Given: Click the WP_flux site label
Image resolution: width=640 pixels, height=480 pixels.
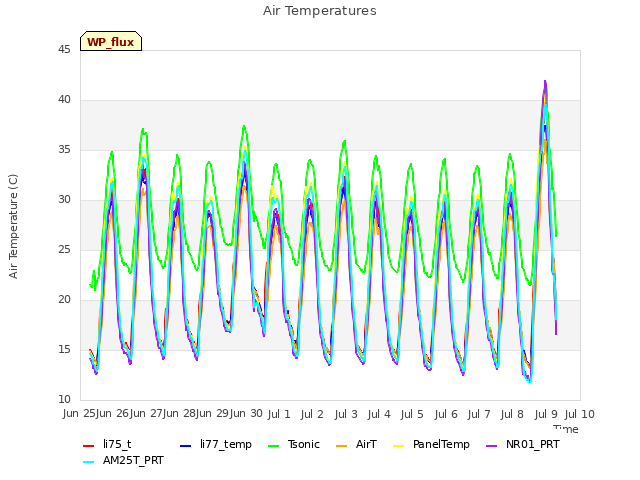Looking at the screenshot, I should point(111,42).
